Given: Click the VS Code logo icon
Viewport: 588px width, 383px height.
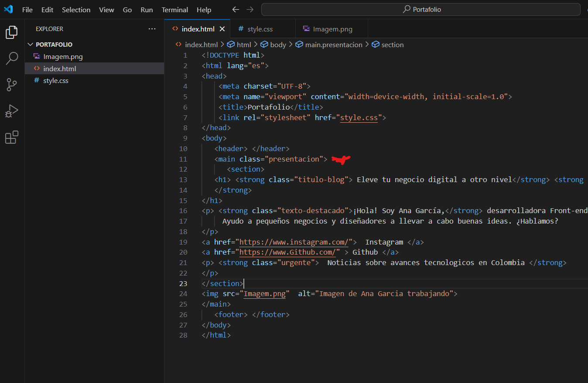Looking at the screenshot, I should 8,9.
